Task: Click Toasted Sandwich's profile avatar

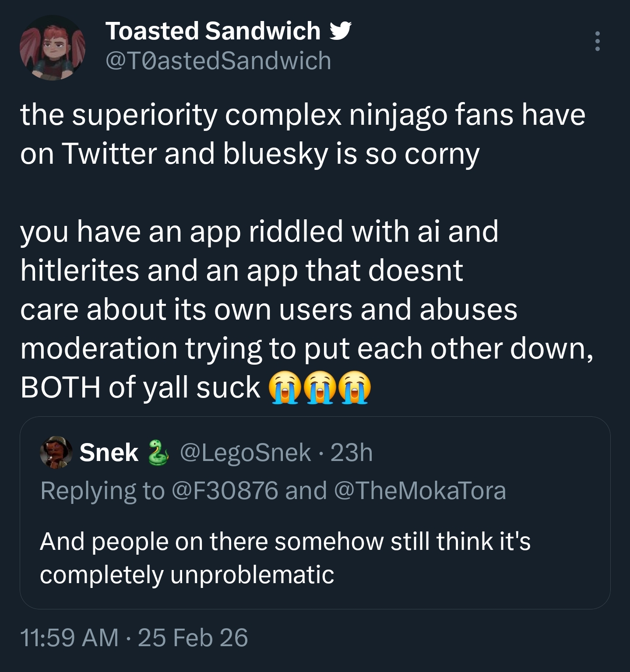Action: 52,48
